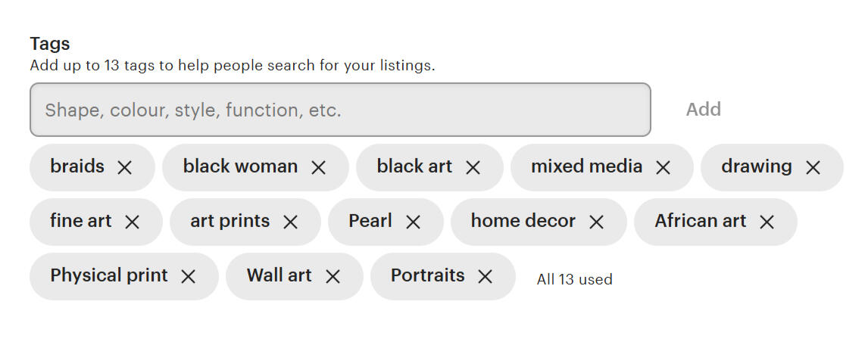Click the 'mixed media' tag label

(x=586, y=166)
